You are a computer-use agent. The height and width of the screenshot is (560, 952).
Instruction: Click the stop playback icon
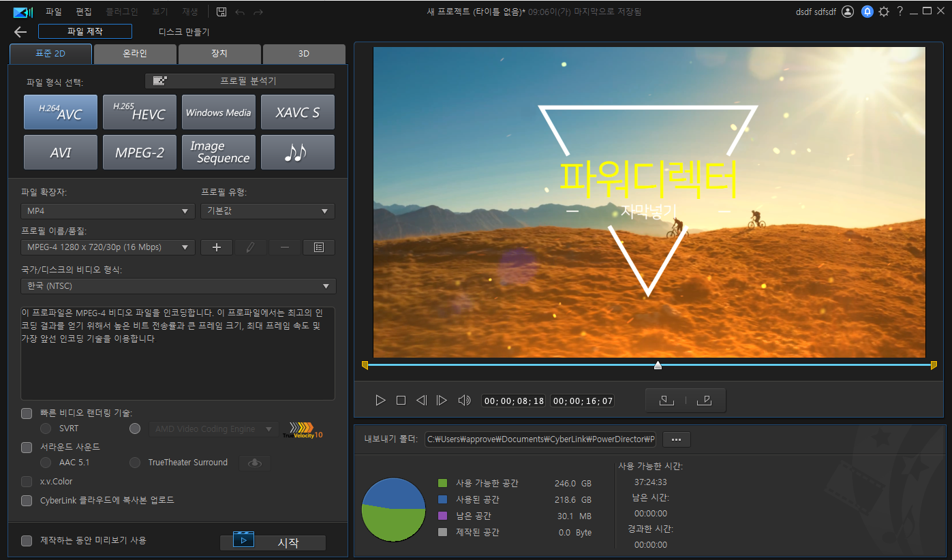tap(401, 401)
